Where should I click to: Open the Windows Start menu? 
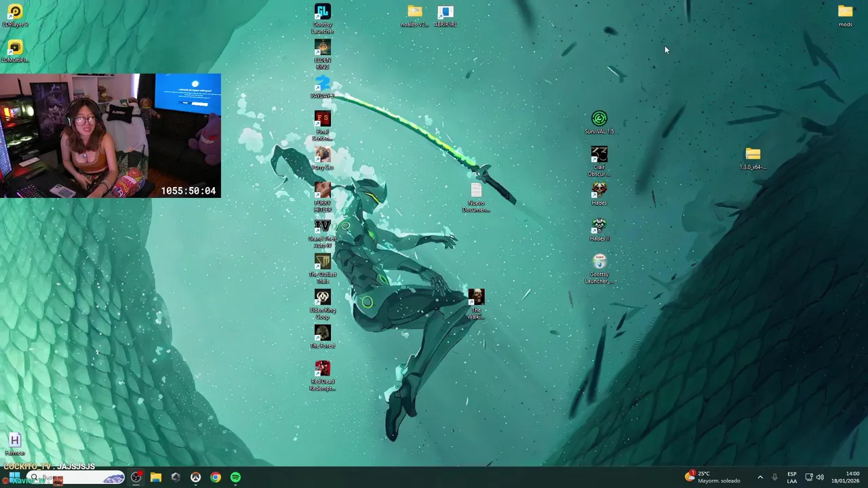14,477
